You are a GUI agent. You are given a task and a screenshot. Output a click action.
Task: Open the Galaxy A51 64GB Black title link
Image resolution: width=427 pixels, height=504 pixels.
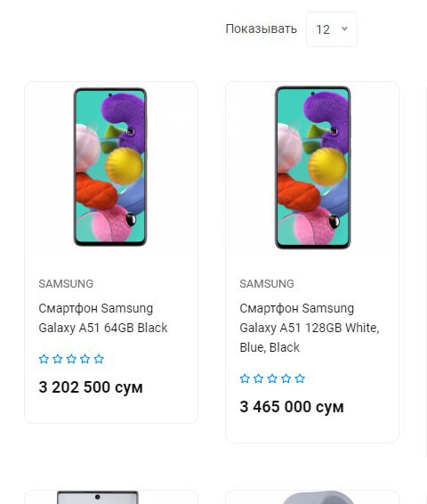point(103,318)
